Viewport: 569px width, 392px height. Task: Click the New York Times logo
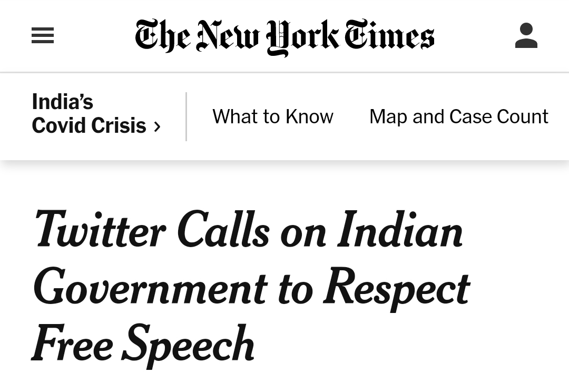click(284, 36)
